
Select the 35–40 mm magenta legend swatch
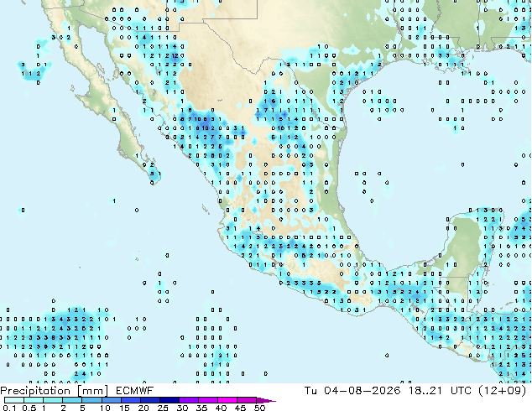click(x=208, y=400)
